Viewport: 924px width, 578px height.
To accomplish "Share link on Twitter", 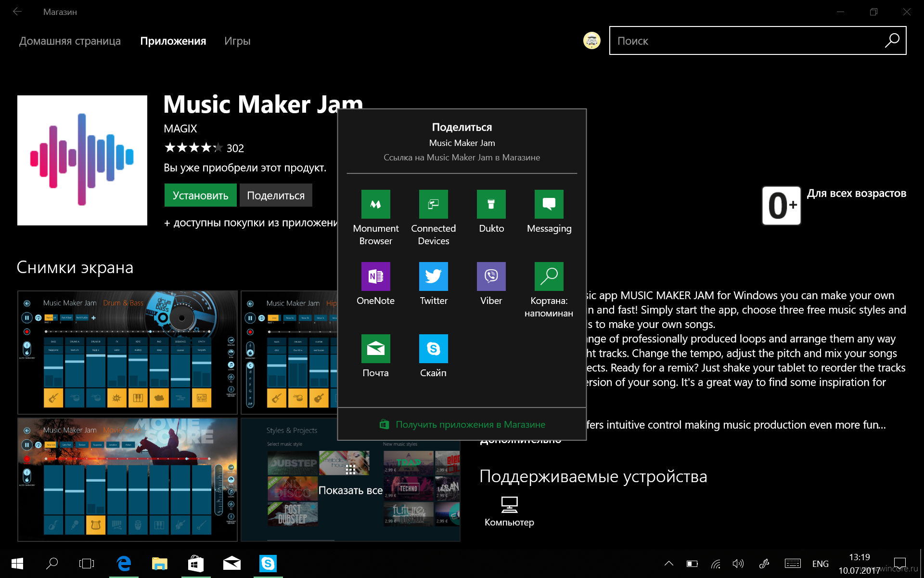I will pos(433,284).
